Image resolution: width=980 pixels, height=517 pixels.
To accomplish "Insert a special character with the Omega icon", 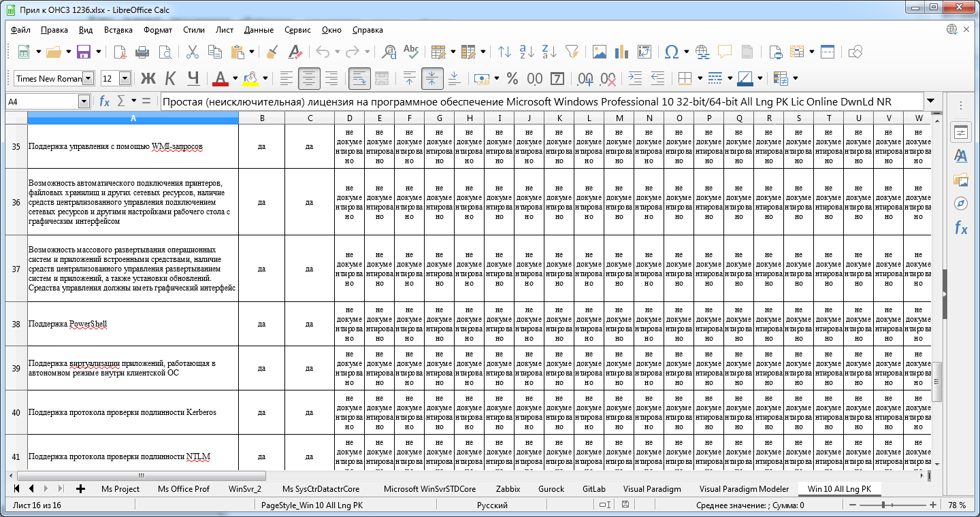I will (672, 52).
